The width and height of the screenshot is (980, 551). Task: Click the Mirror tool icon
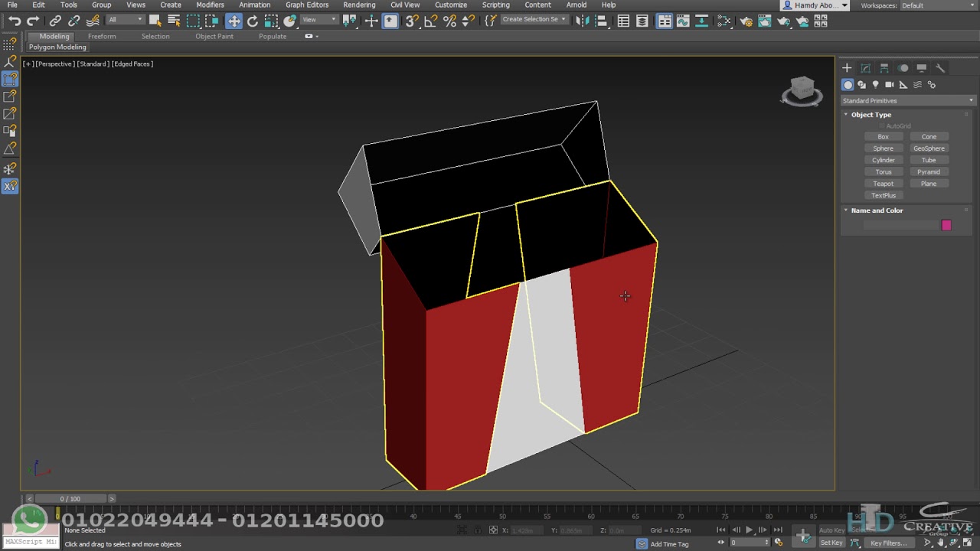click(x=583, y=21)
